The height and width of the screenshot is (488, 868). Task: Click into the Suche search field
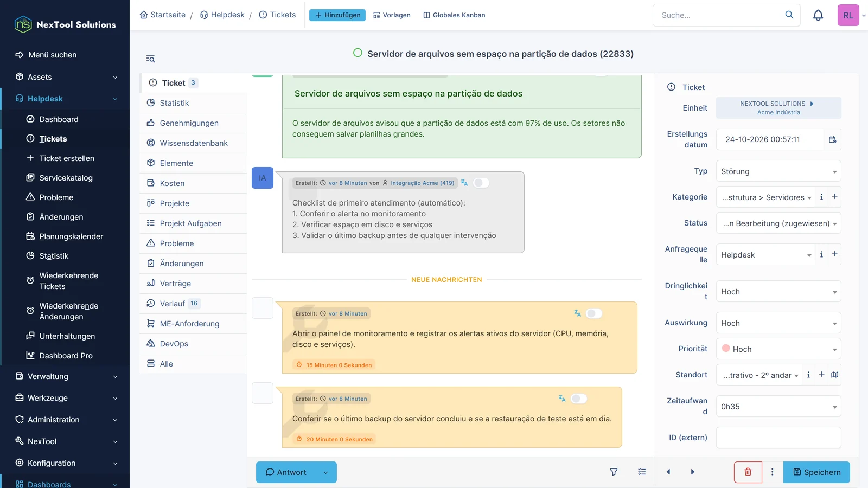coord(719,15)
